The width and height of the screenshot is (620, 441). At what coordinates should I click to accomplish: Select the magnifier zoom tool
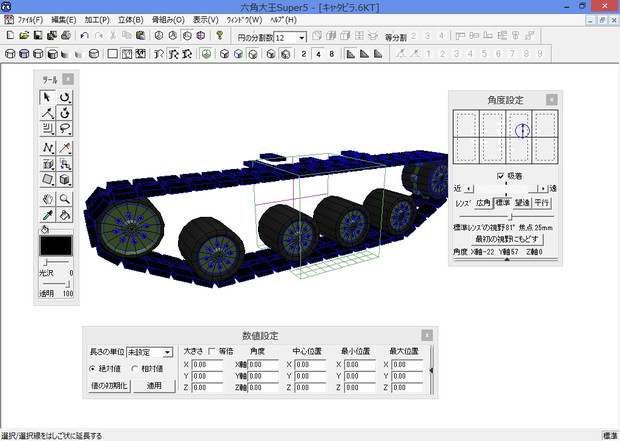65,199
